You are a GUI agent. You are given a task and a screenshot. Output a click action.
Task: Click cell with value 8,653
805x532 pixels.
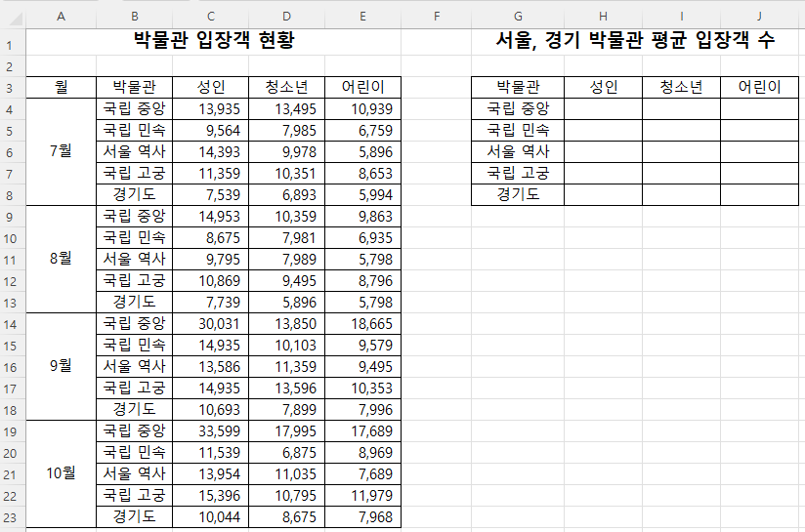[x=363, y=174]
